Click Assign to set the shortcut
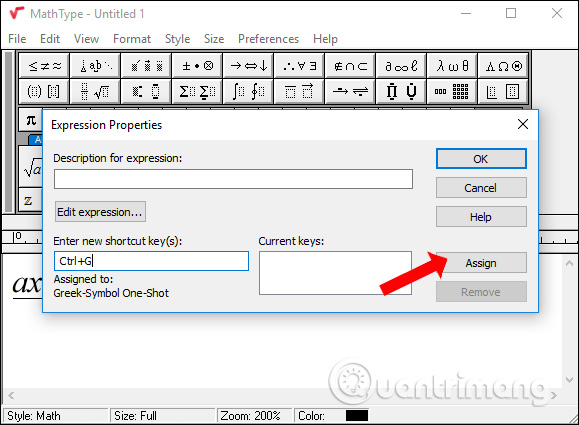The width and height of the screenshot is (579, 425). tap(481, 263)
